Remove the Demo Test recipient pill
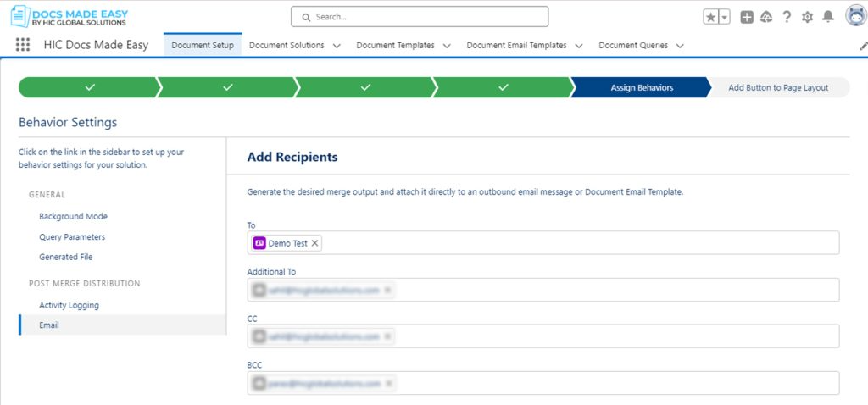This screenshot has height=405, width=868. click(314, 243)
